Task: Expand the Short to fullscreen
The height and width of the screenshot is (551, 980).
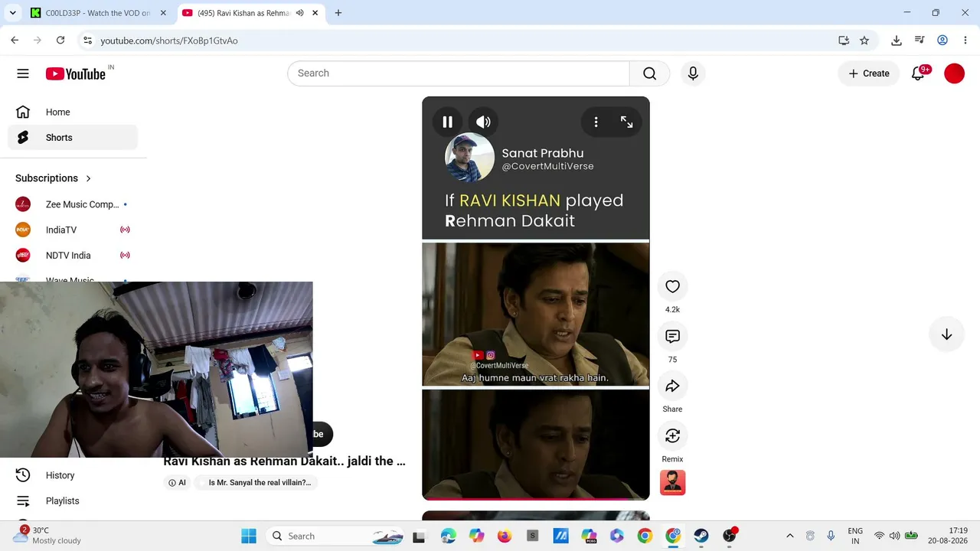Action: click(x=626, y=122)
